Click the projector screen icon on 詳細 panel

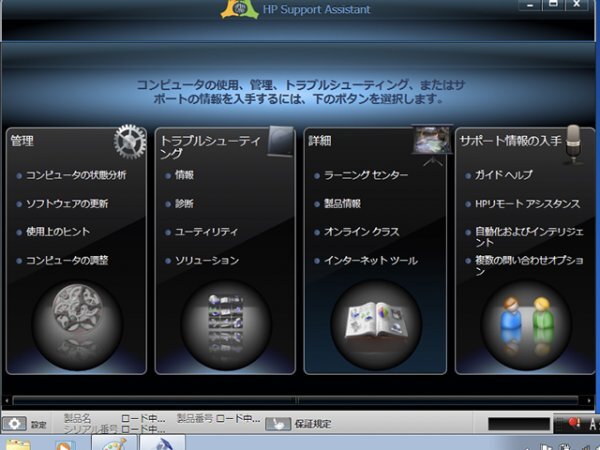[x=432, y=145]
